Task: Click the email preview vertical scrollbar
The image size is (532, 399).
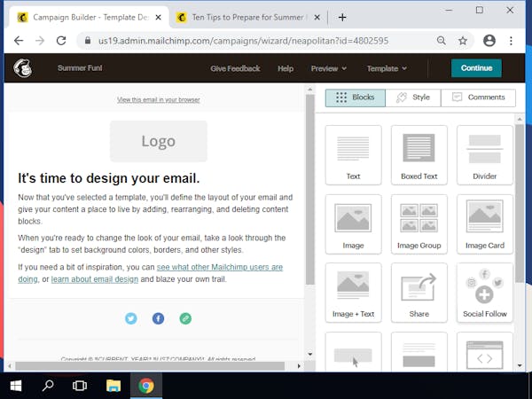Action: [x=309, y=190]
